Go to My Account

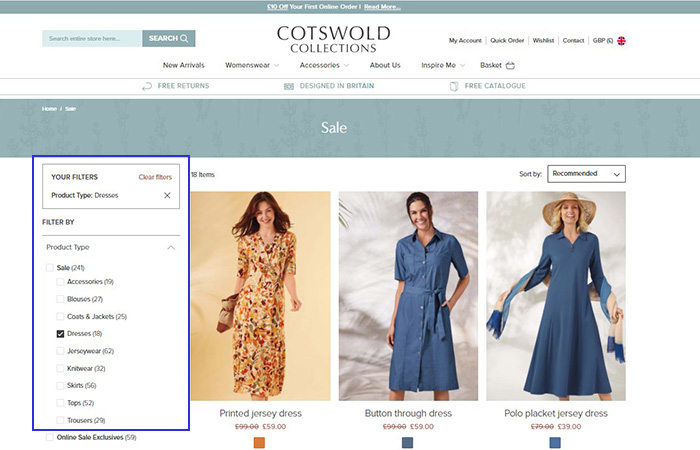[x=465, y=41]
